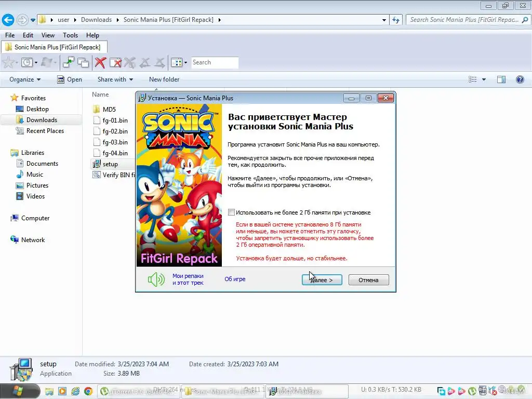
Task: Select Computer in navigation pane
Action: pyautogui.click(x=35, y=218)
